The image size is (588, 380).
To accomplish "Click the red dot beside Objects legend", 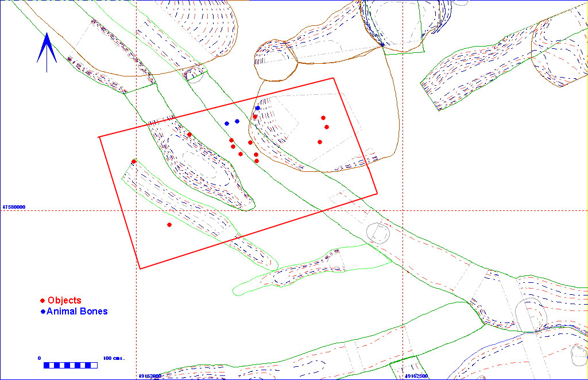I will (x=42, y=301).
